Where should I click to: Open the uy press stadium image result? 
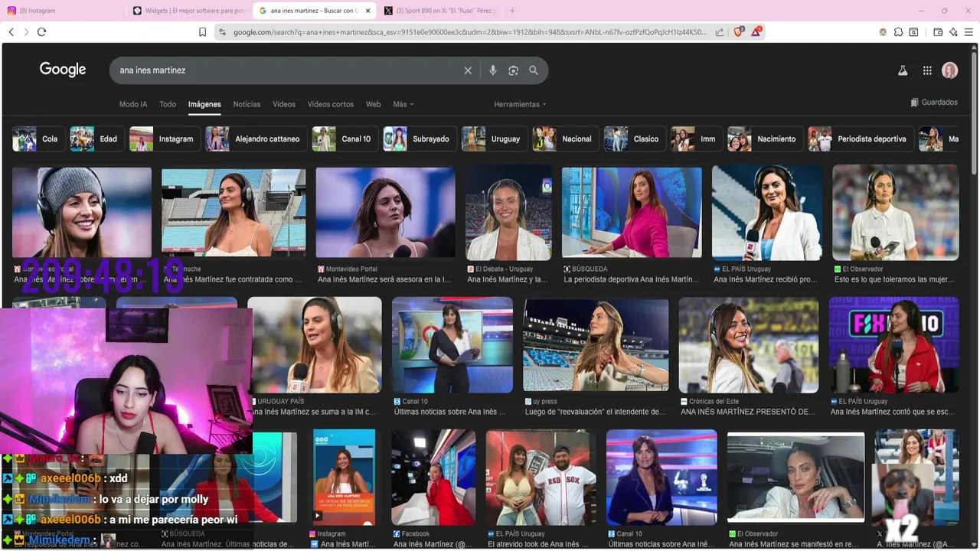pos(596,345)
